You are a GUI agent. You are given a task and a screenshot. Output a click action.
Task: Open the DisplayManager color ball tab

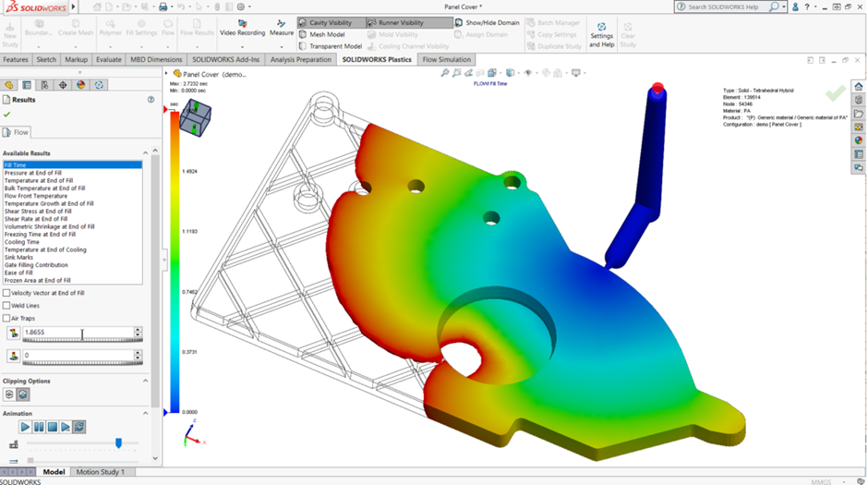point(81,85)
